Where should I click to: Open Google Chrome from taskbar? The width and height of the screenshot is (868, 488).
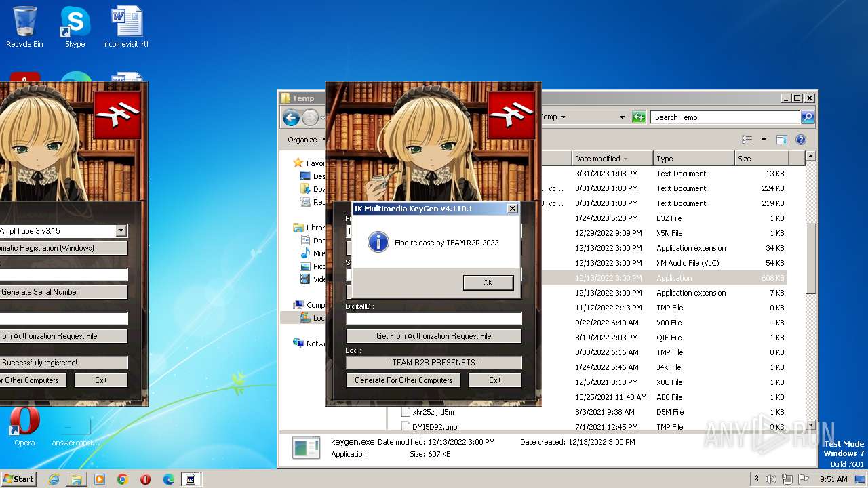pyautogui.click(x=123, y=479)
